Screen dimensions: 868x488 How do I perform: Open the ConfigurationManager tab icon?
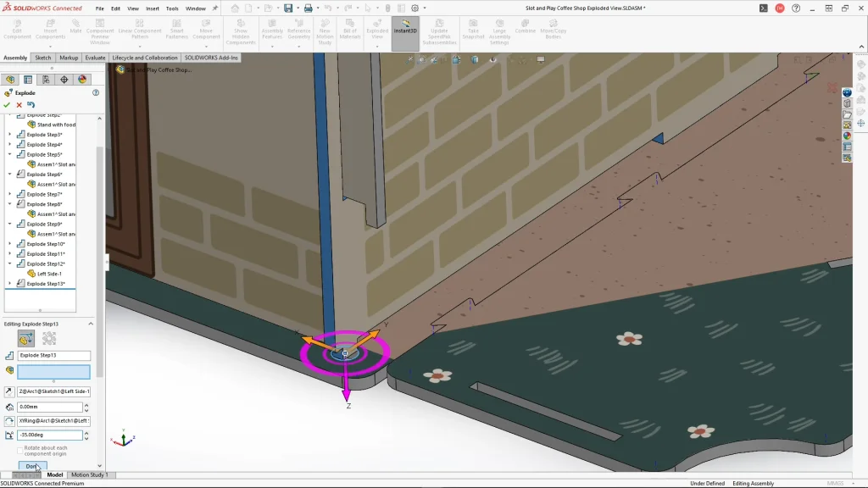[46, 80]
